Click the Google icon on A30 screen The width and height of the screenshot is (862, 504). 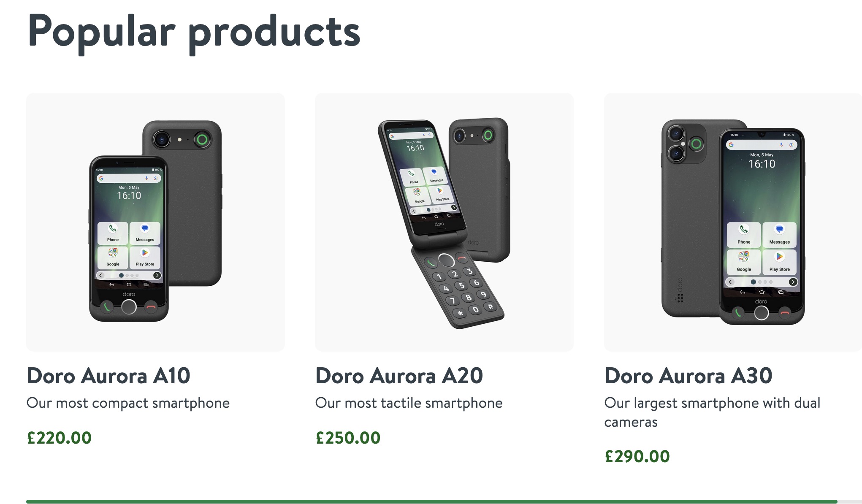pos(744,261)
